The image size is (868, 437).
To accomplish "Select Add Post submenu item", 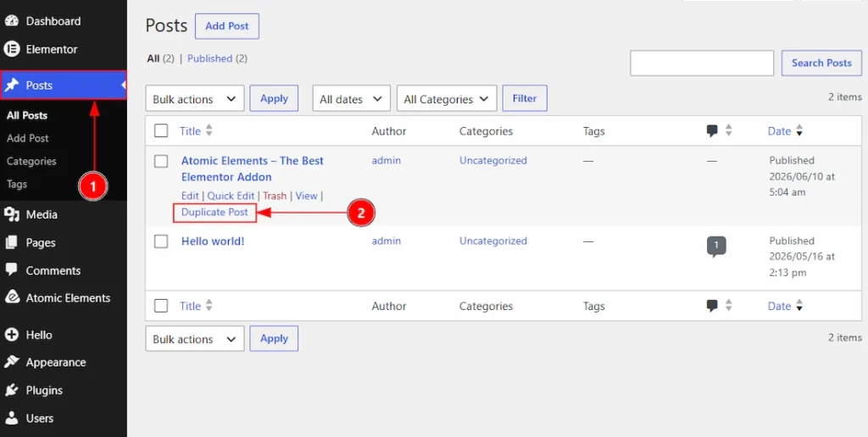I will coord(28,138).
